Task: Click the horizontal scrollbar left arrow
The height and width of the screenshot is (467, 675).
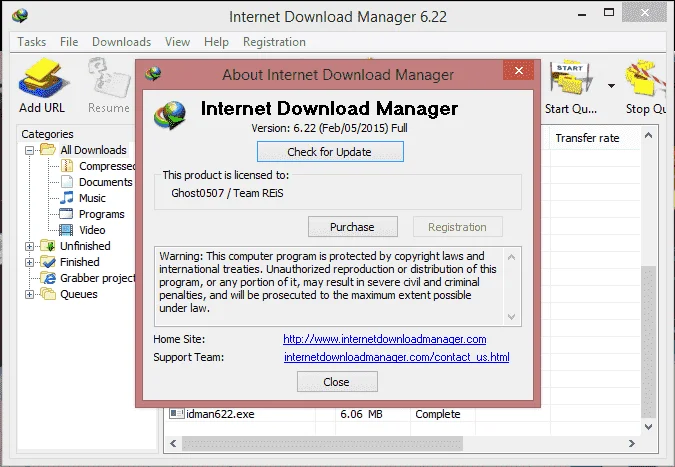Action: [x=173, y=443]
